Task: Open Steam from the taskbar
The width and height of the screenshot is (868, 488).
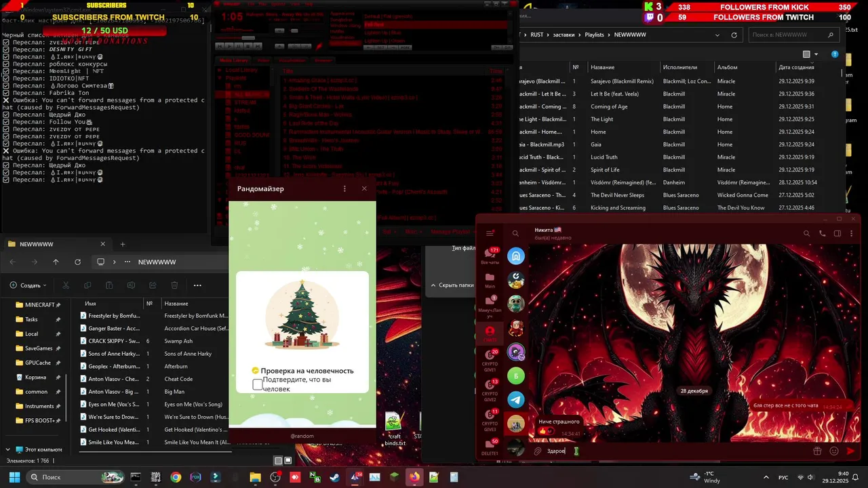Action: pyautogui.click(x=335, y=477)
